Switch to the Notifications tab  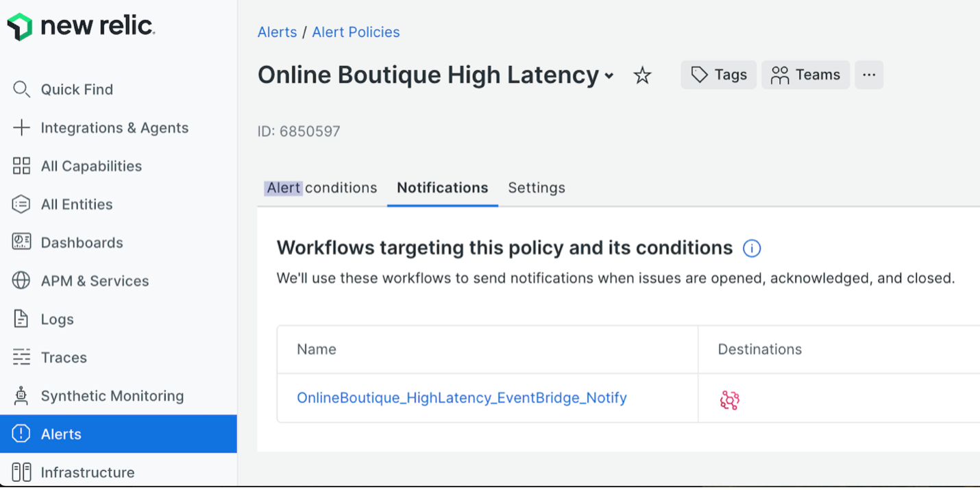tap(442, 187)
